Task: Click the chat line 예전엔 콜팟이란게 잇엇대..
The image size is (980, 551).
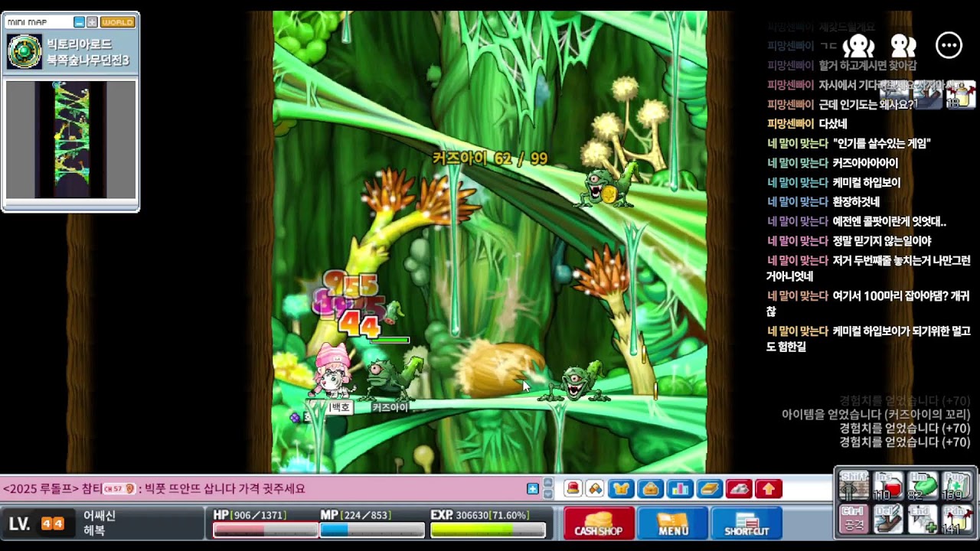Action: (x=890, y=222)
